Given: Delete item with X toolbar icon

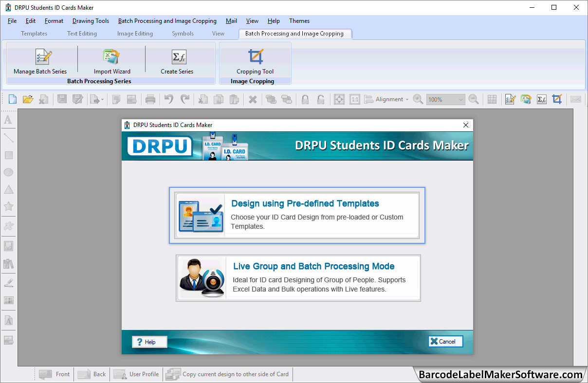Looking at the screenshot, I should tap(253, 99).
